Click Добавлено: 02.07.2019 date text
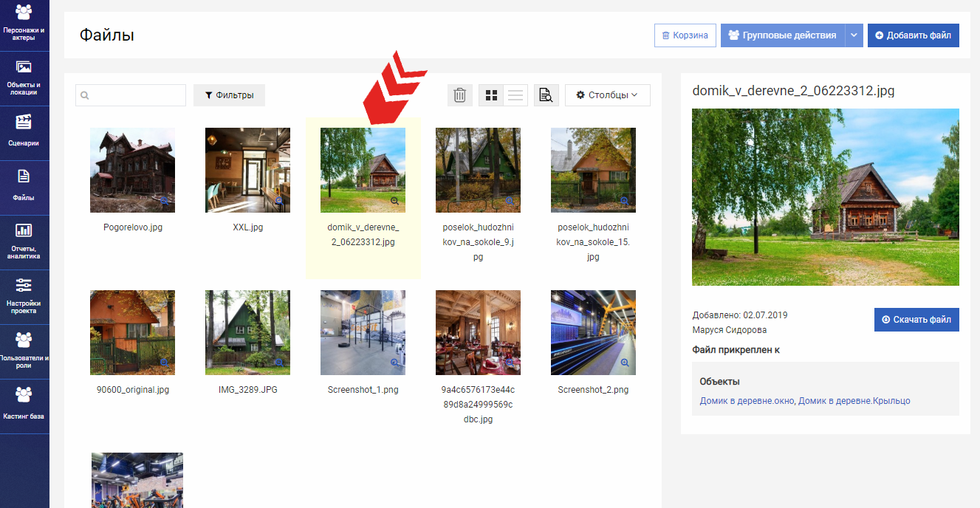Screen dimensions: 980x508 740,315
